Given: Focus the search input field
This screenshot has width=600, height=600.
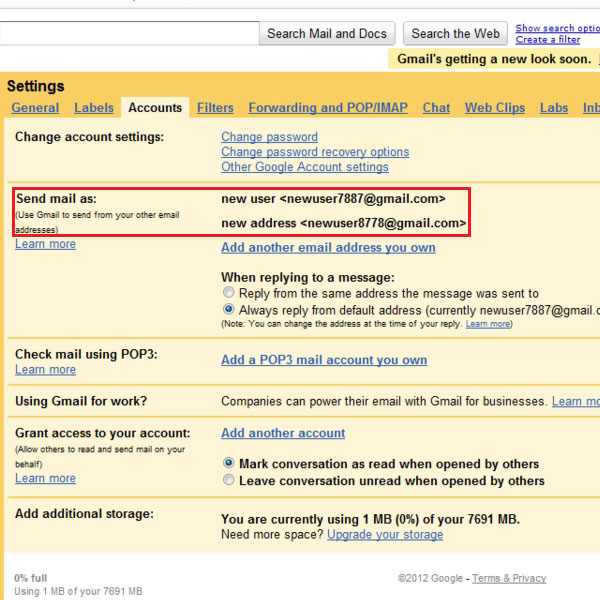Looking at the screenshot, I should (129, 34).
